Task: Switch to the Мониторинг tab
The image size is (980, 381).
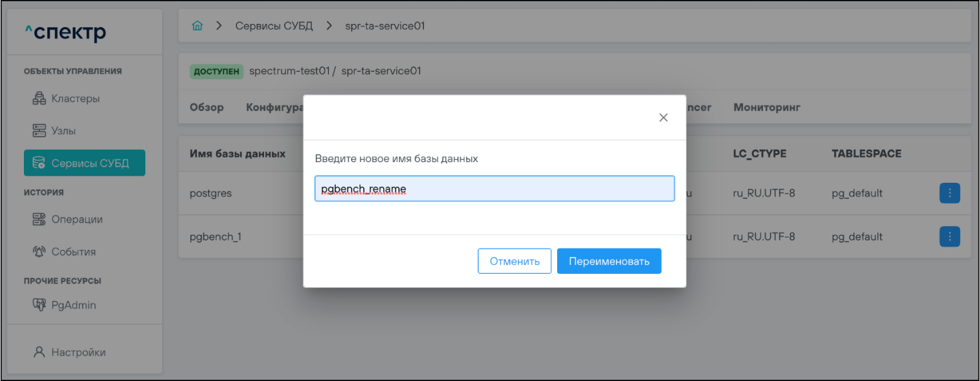Action: click(x=766, y=107)
